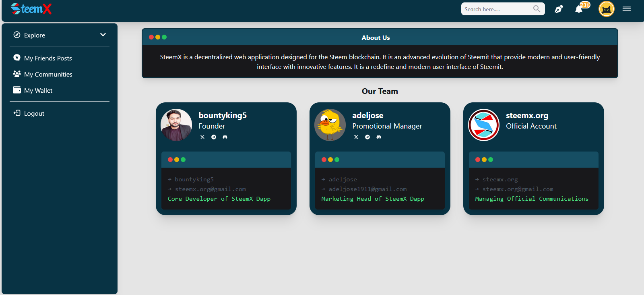Open adeljose's Telegram link
The width and height of the screenshot is (644, 295).
367,137
